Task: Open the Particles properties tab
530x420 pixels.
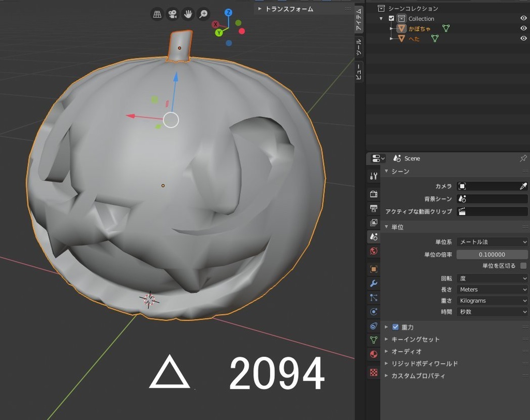Action: 374,298
